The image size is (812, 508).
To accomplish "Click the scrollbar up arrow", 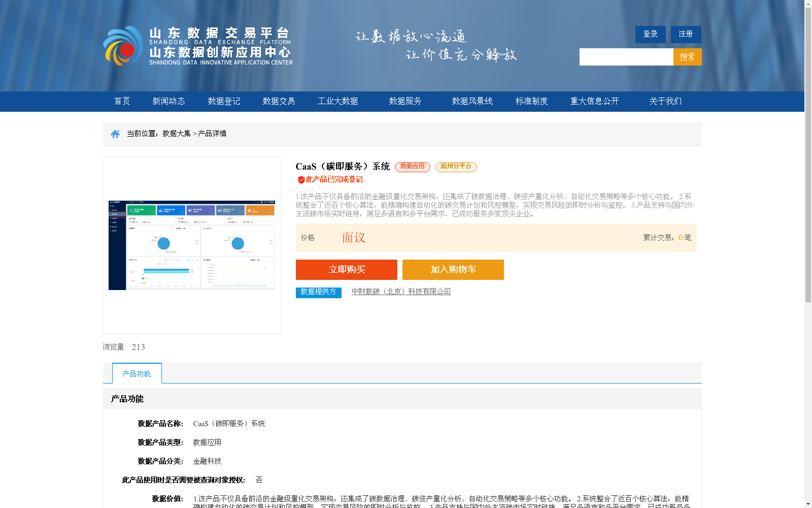I will point(808,4).
